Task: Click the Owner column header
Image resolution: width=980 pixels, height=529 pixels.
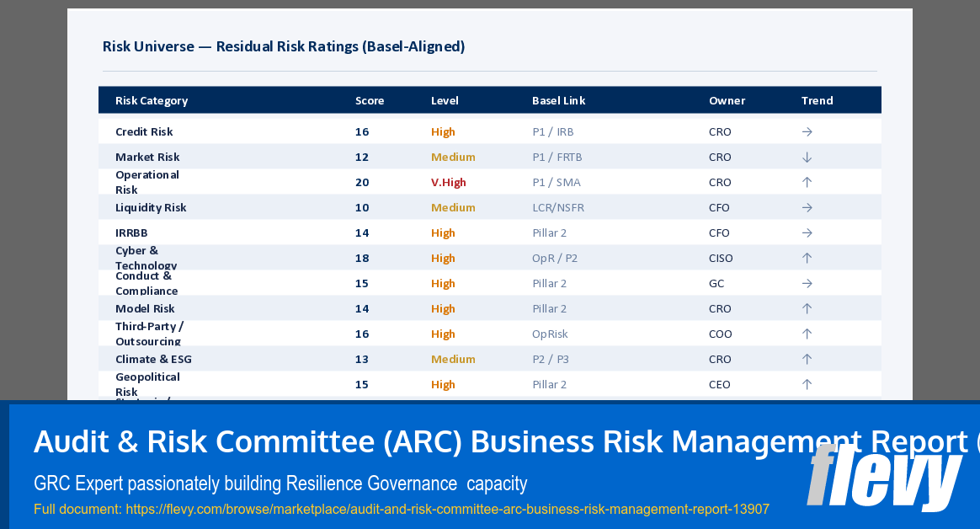Action: click(727, 101)
